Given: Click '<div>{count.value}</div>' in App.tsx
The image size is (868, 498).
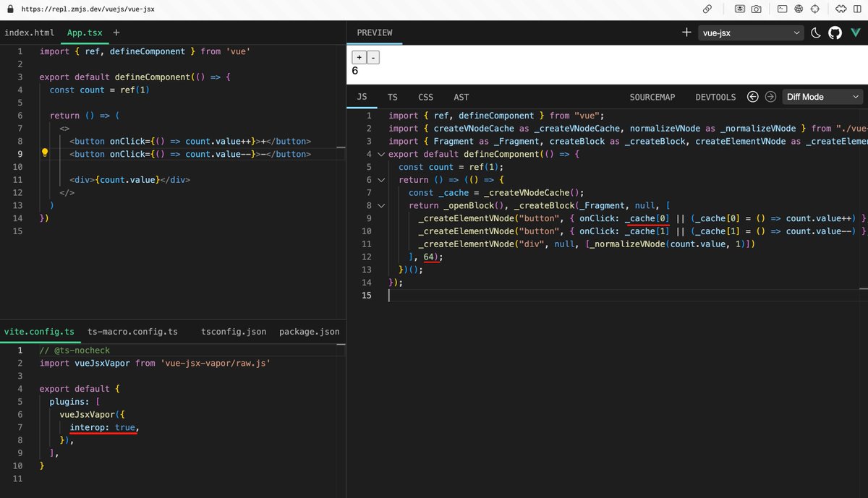Looking at the screenshot, I should [x=130, y=179].
